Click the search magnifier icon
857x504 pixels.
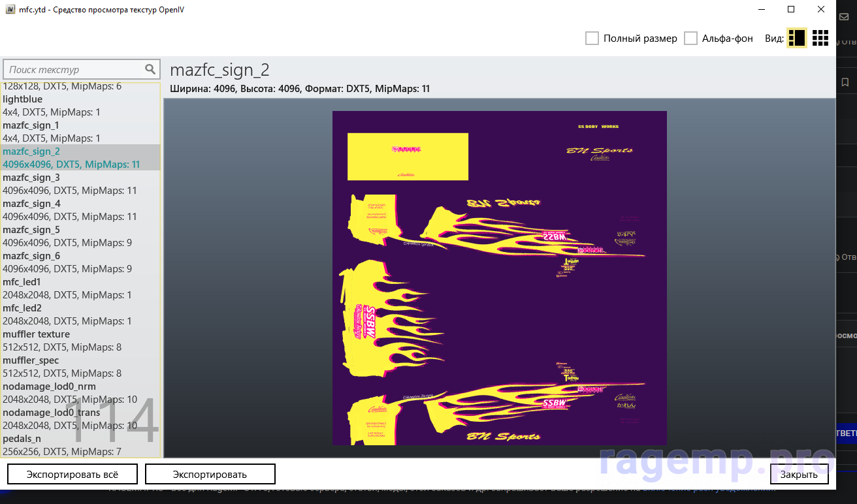[x=150, y=69]
